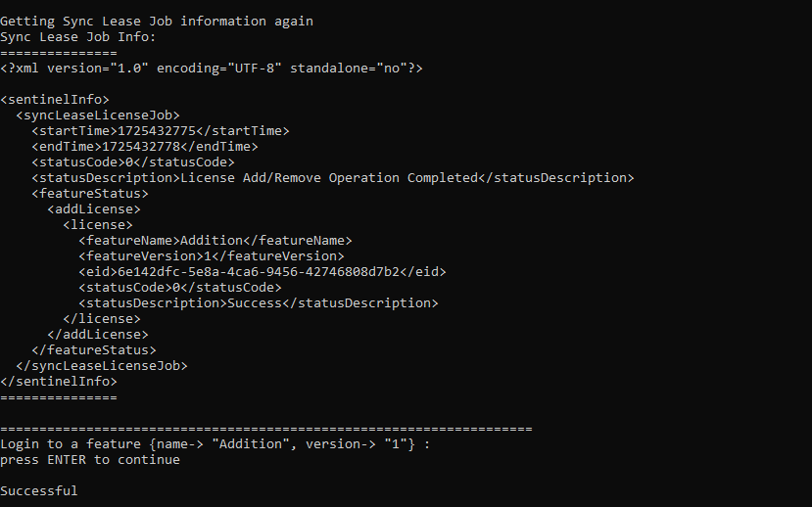Click the opening featureStatus tag
This screenshot has height=507, width=812.
click(x=90, y=194)
